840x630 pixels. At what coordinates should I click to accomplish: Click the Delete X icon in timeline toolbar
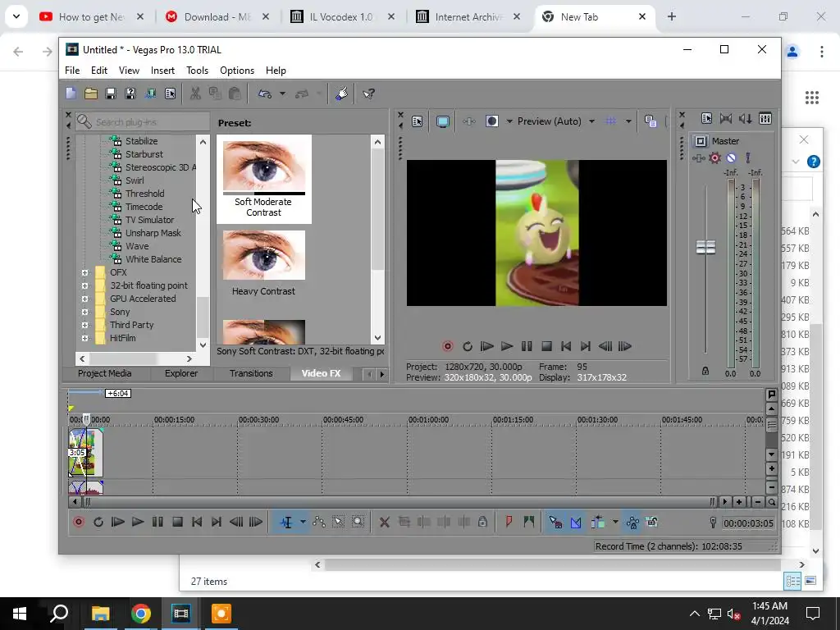click(384, 522)
